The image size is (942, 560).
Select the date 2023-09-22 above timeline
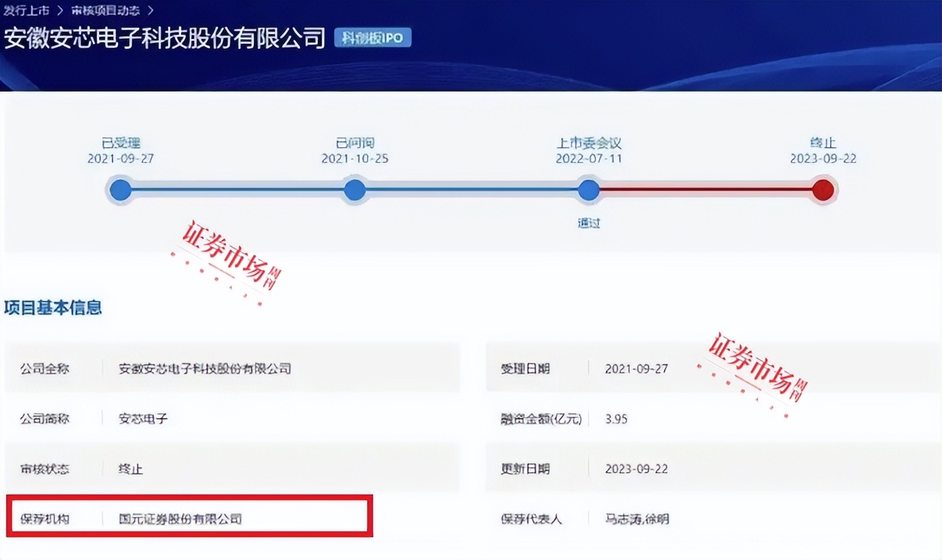click(823, 159)
